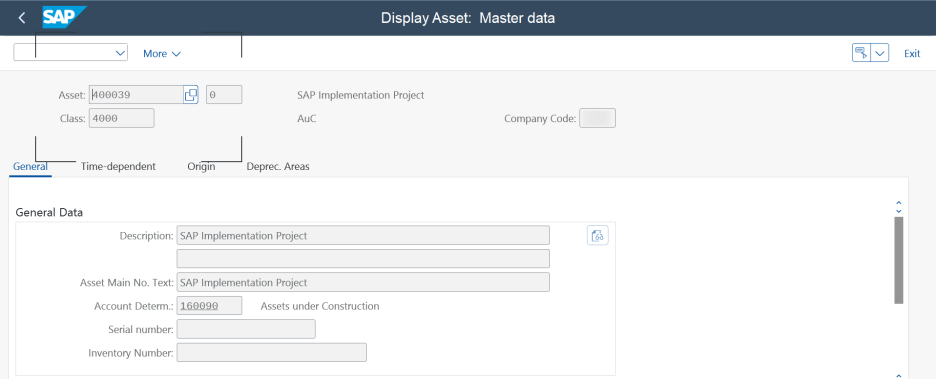Open the More menu
The image size is (936, 379).
pyautogui.click(x=161, y=54)
